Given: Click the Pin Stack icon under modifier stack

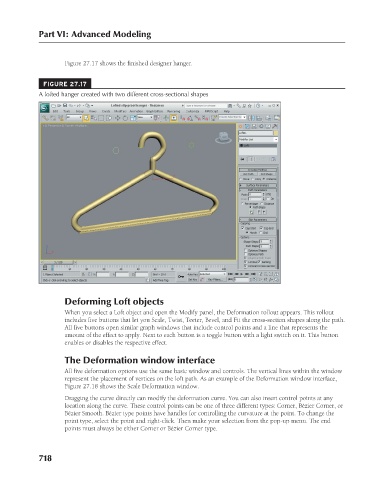Looking at the screenshot, I should (x=242, y=159).
